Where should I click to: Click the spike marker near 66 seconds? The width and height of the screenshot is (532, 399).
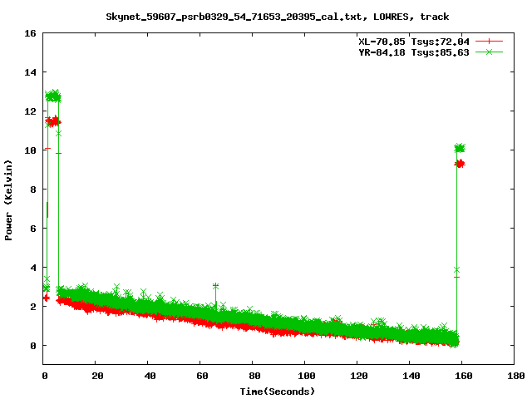pyautogui.click(x=215, y=286)
